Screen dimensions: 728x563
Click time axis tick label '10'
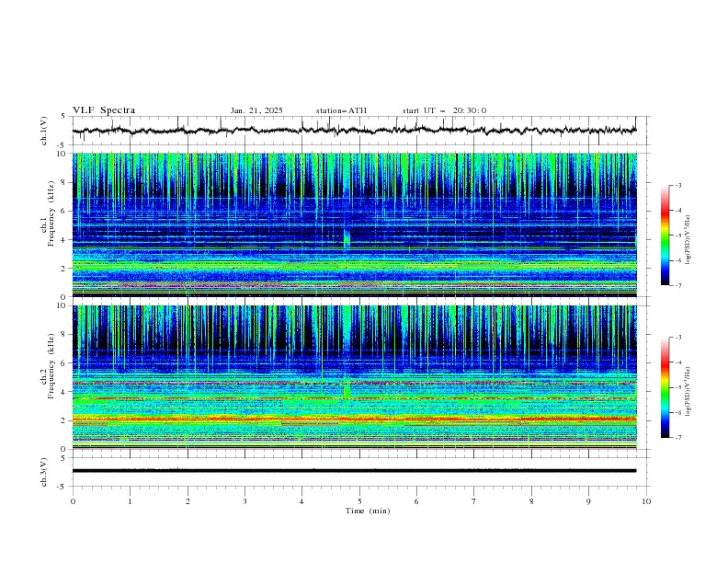646,501
